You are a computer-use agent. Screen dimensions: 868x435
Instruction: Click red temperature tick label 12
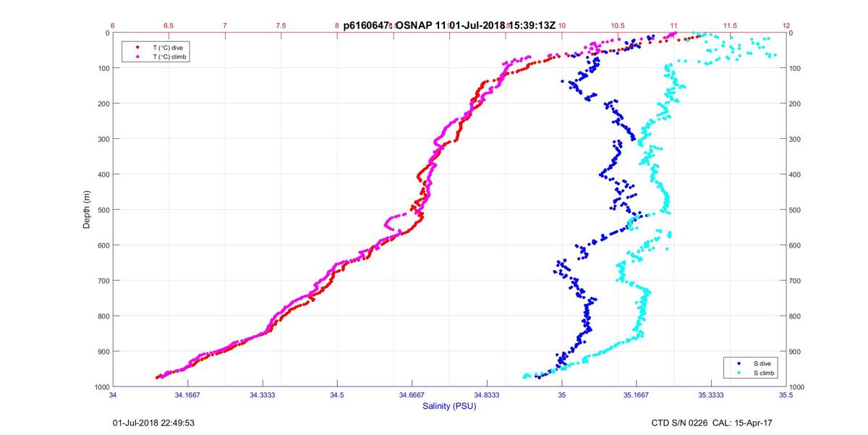(786, 25)
